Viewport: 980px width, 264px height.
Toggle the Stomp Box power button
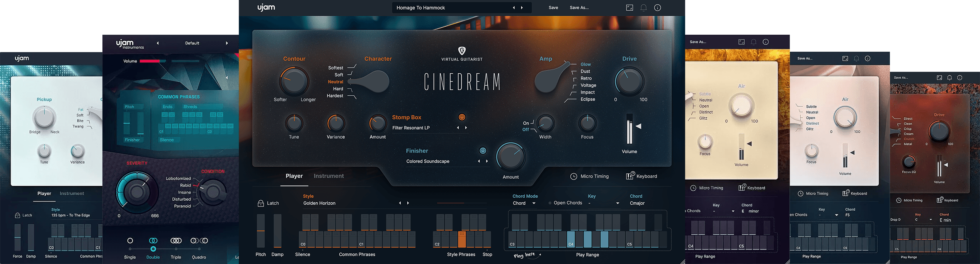(x=462, y=117)
